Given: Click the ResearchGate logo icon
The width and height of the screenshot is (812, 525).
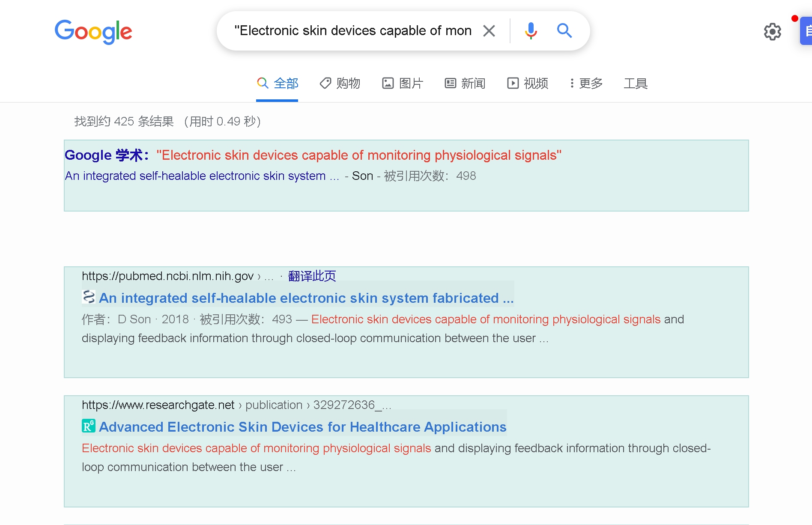Looking at the screenshot, I should point(88,426).
